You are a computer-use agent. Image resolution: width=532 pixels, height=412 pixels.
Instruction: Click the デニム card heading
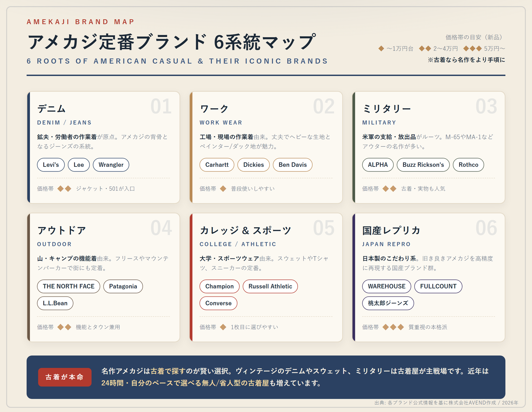pos(52,109)
